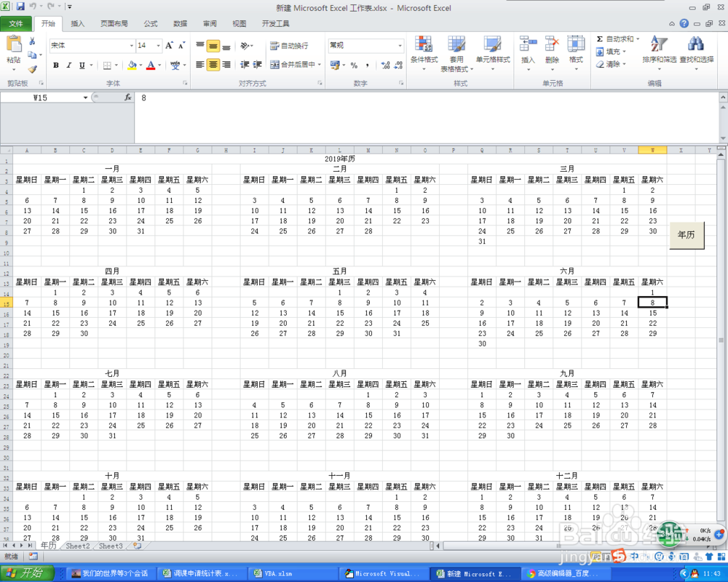Click the accounting number format icon
The image size is (728, 582).
pos(335,65)
